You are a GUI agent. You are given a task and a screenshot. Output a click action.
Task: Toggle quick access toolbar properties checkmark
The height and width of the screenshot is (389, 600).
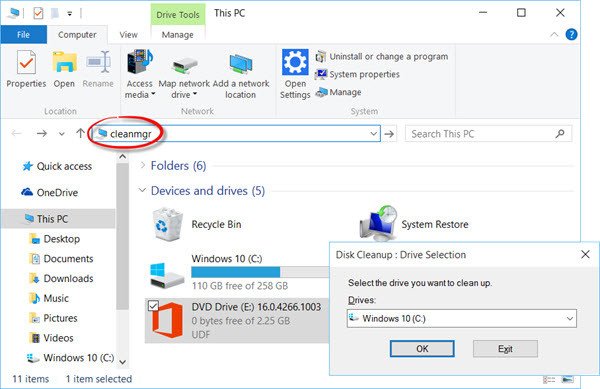pos(38,13)
